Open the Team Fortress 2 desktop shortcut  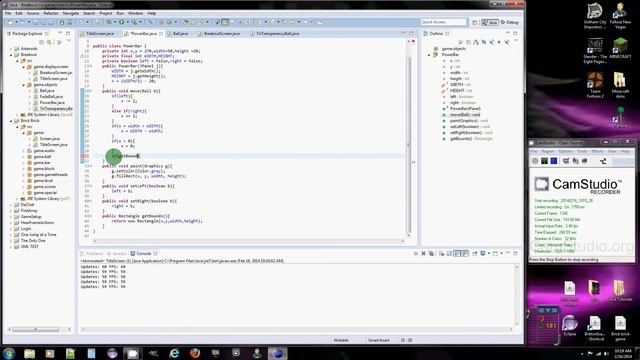(x=595, y=85)
